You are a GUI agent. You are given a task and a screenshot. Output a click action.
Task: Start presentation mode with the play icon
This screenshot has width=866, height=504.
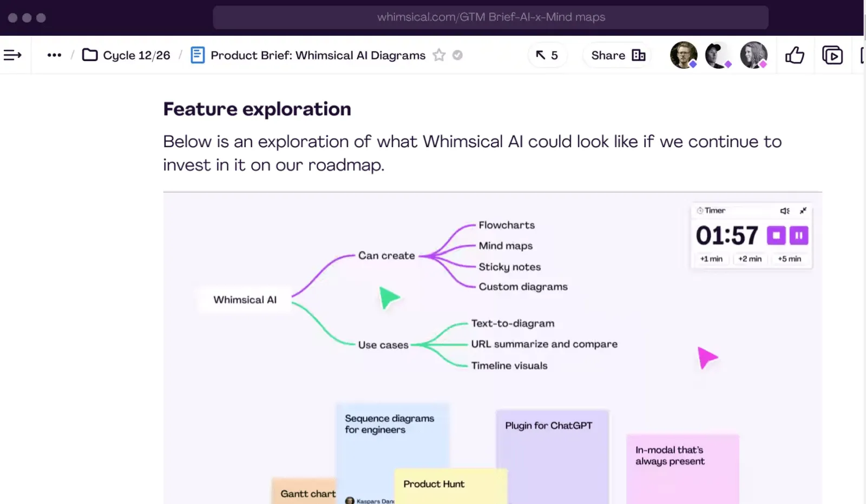point(832,55)
